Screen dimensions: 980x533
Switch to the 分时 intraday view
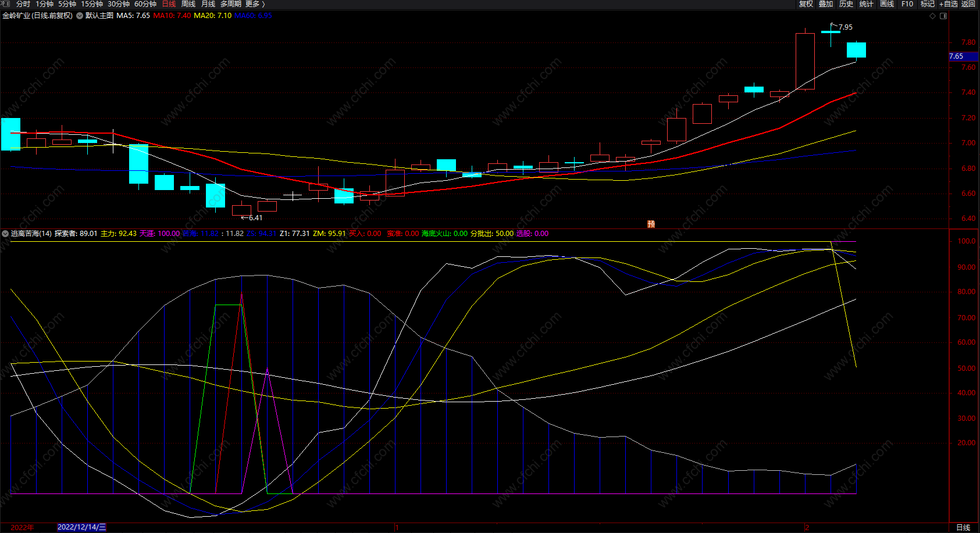23,4
